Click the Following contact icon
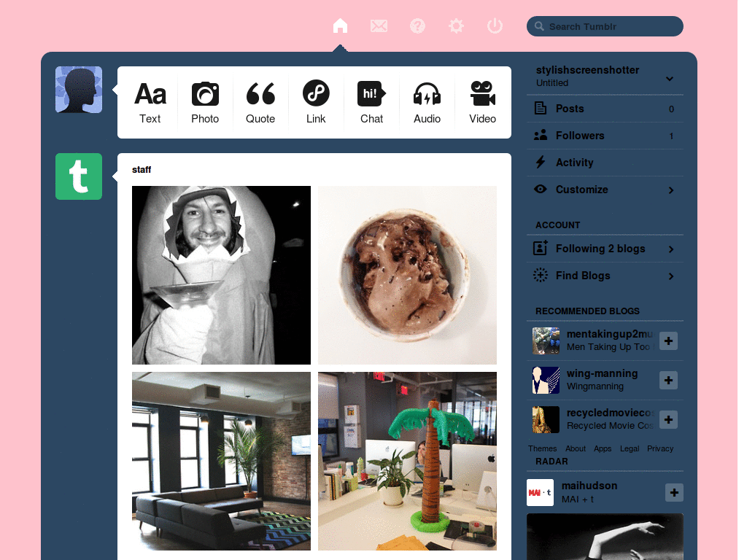 [541, 248]
